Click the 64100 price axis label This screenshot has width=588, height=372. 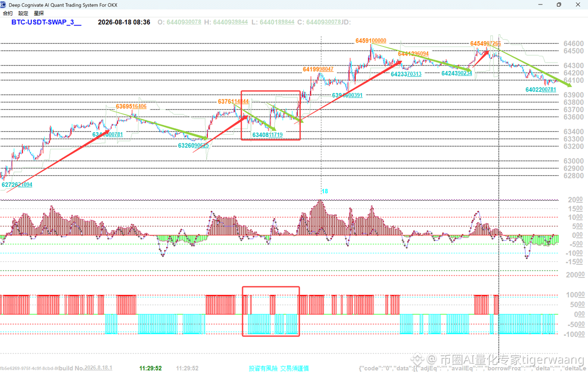pyautogui.click(x=573, y=81)
